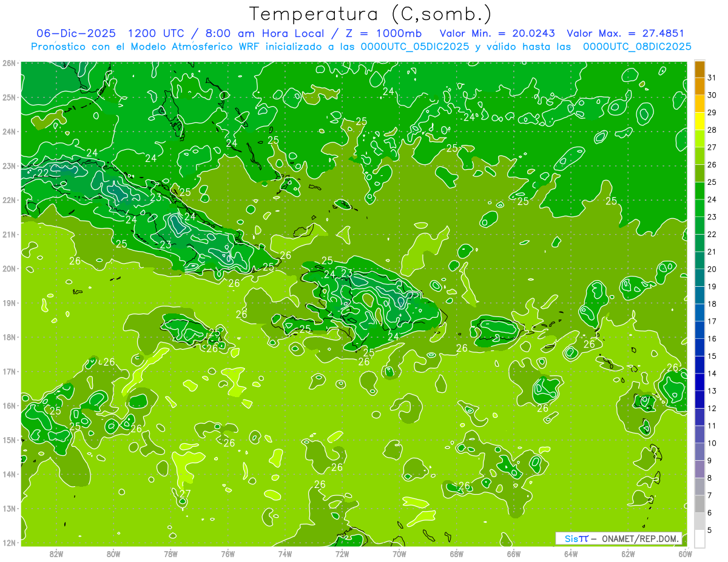This screenshot has height=562, width=728.
Task: Click the '24N' latitude axis label
Action: (9, 132)
